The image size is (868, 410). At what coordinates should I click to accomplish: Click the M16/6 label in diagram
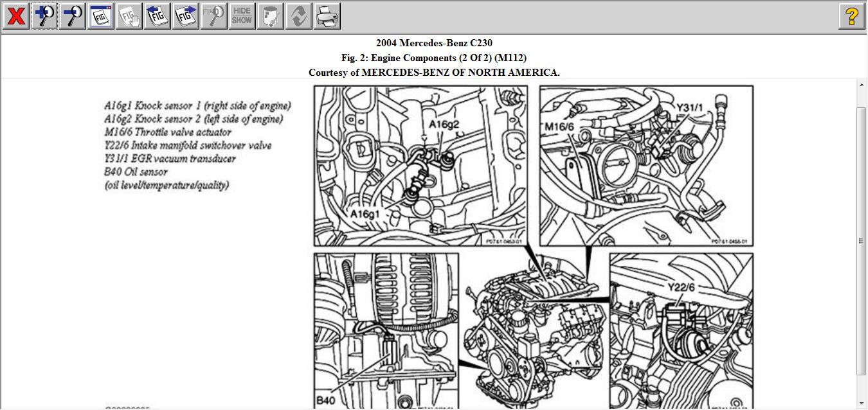coord(559,127)
